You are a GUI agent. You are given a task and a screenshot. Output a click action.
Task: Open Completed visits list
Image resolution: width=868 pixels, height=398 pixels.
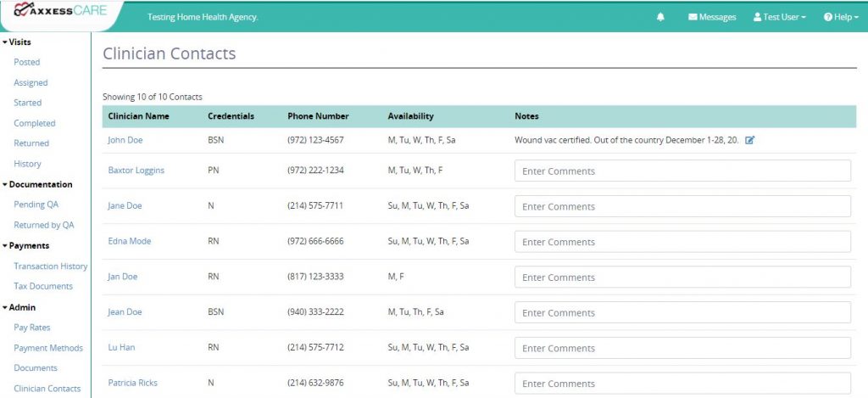[x=34, y=123]
